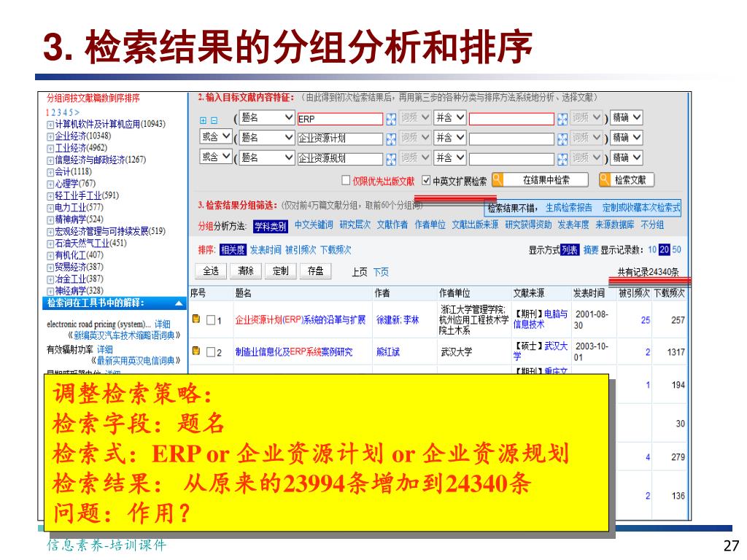
Task: Expand the 会计 tree node
Action: click(50, 172)
